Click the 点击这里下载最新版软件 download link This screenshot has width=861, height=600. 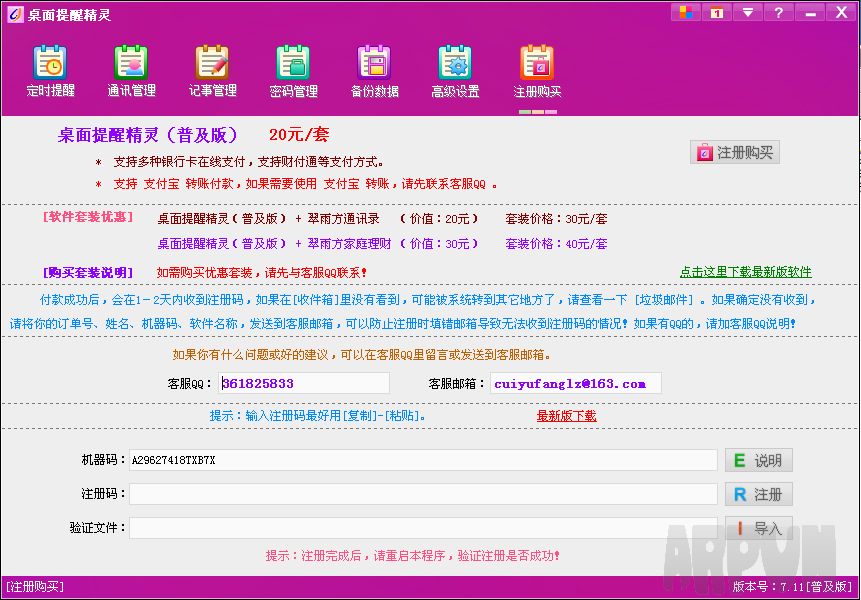pyautogui.click(x=745, y=271)
